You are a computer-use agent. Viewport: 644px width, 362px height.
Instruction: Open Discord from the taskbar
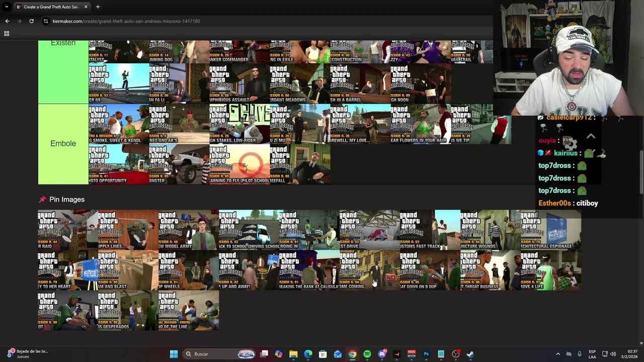pyautogui.click(x=382, y=354)
